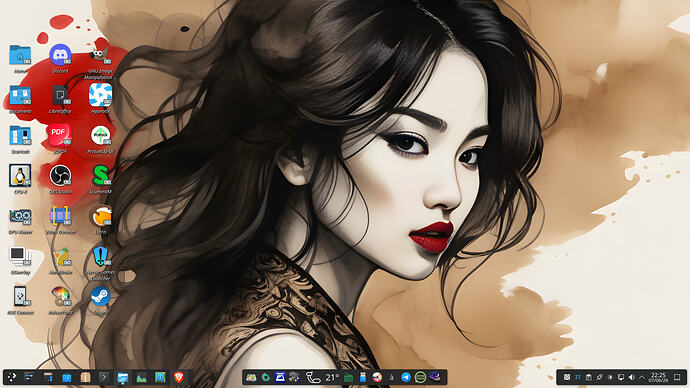
Task: Open the application launcher menu in taskbar
Action: click(x=12, y=377)
